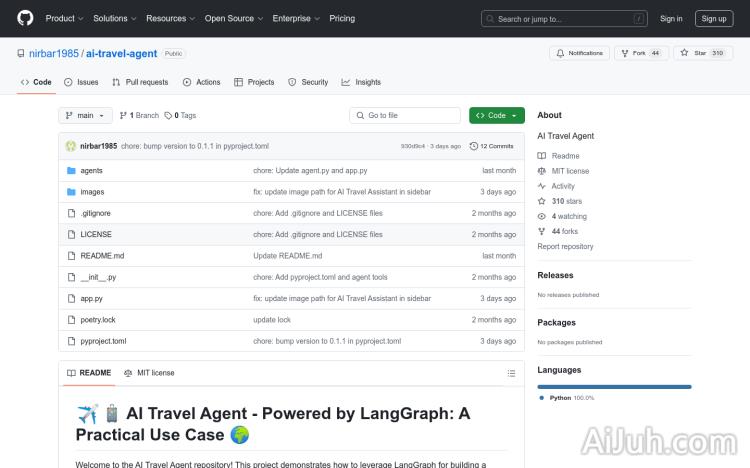750x468 pixels.
Task: Open the LICENSE file
Action: tap(96, 234)
